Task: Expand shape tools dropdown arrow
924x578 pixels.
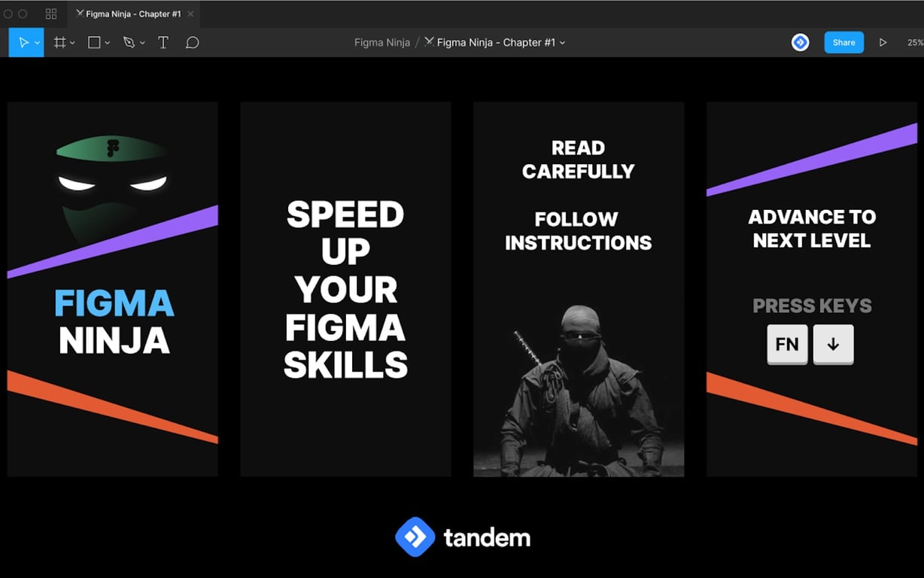Action: [108, 44]
